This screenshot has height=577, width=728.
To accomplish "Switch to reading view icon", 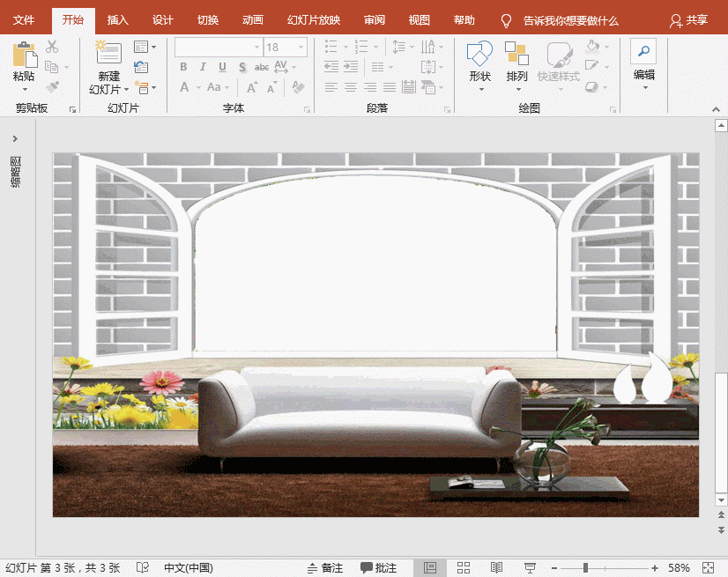I will [x=496, y=567].
